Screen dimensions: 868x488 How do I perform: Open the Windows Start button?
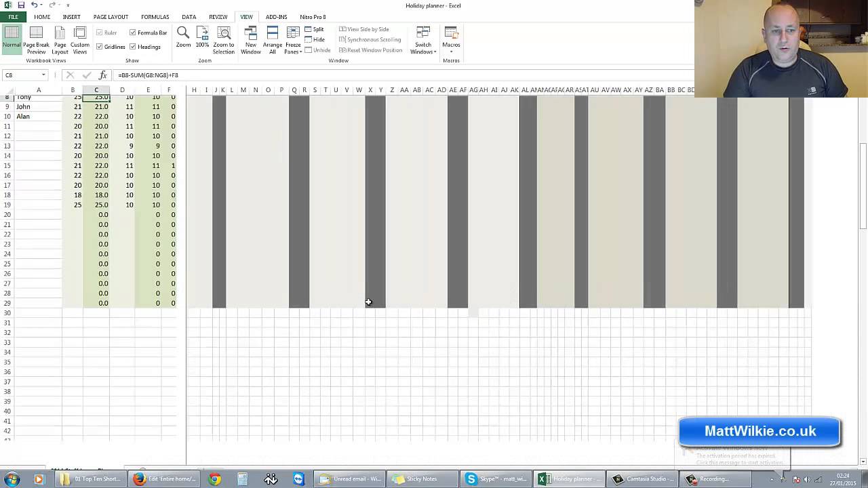12,479
